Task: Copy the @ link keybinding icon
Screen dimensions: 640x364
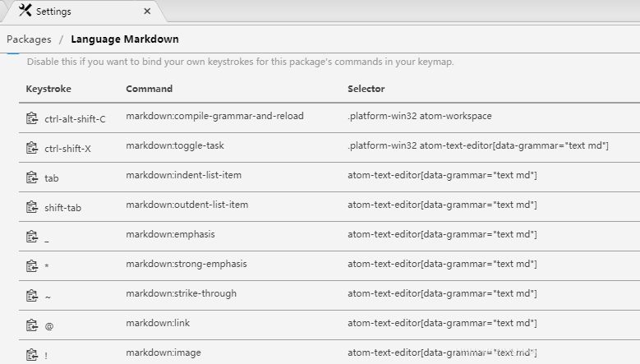Action: 32,325
